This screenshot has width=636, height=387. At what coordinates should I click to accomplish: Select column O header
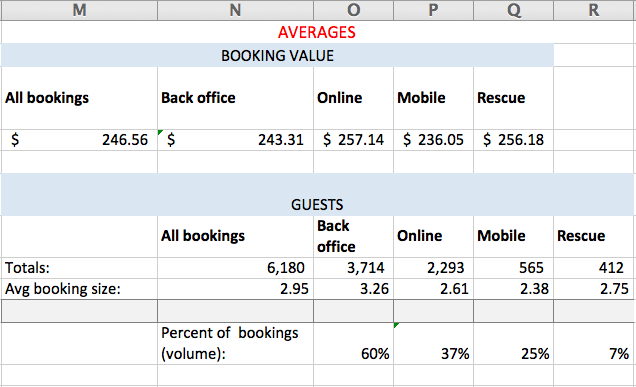tap(353, 10)
